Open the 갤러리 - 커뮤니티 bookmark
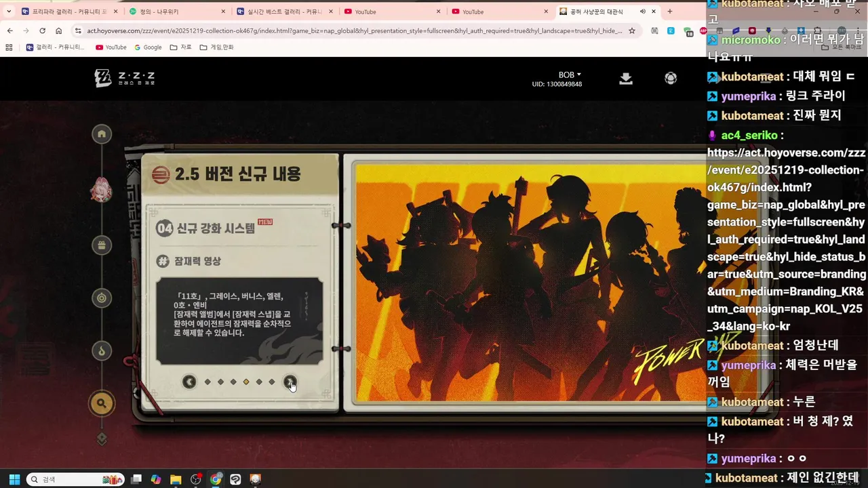This screenshot has width=868, height=488. click(55, 47)
